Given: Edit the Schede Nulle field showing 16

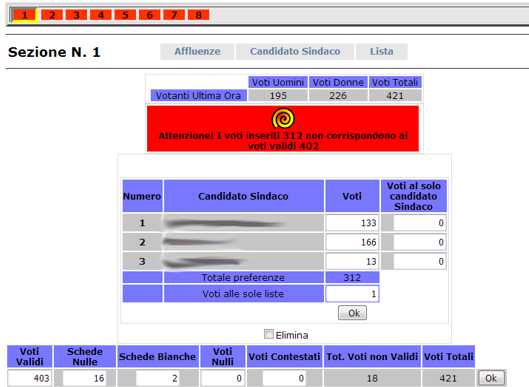Looking at the screenshot, I should click(x=84, y=378).
